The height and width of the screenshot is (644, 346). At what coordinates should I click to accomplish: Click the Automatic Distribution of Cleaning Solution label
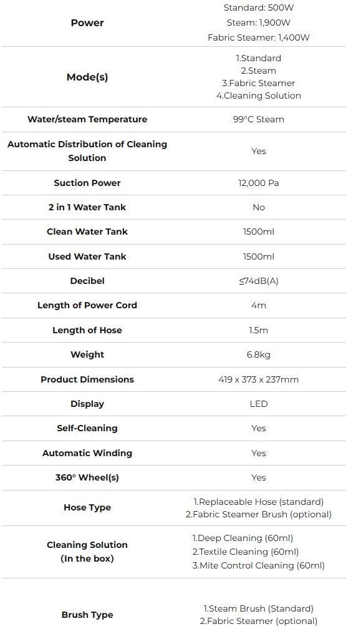click(87, 151)
